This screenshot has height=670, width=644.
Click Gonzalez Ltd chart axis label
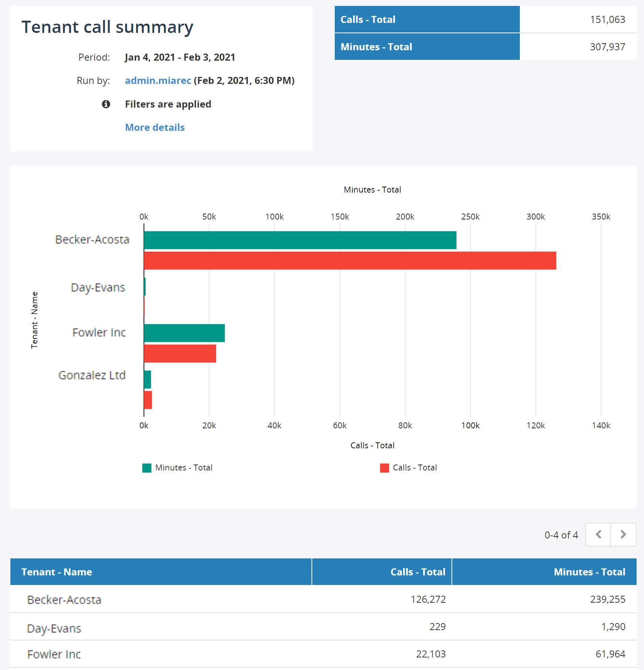click(x=92, y=375)
